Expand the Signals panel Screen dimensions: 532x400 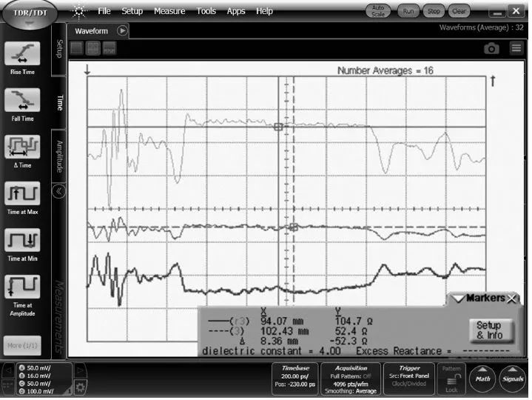click(513, 379)
